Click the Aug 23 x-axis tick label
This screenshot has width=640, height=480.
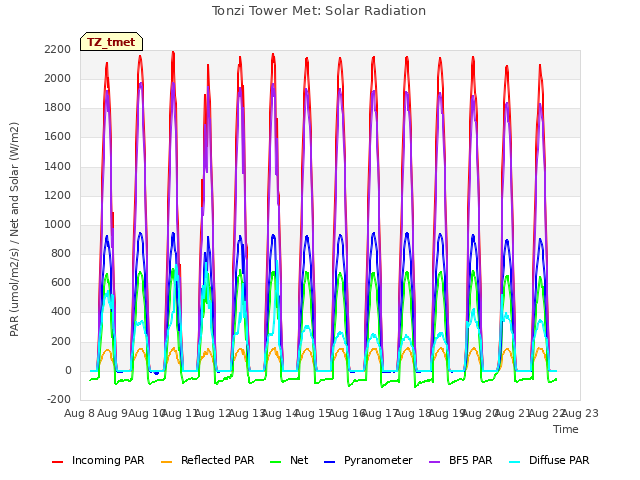[x=580, y=413]
